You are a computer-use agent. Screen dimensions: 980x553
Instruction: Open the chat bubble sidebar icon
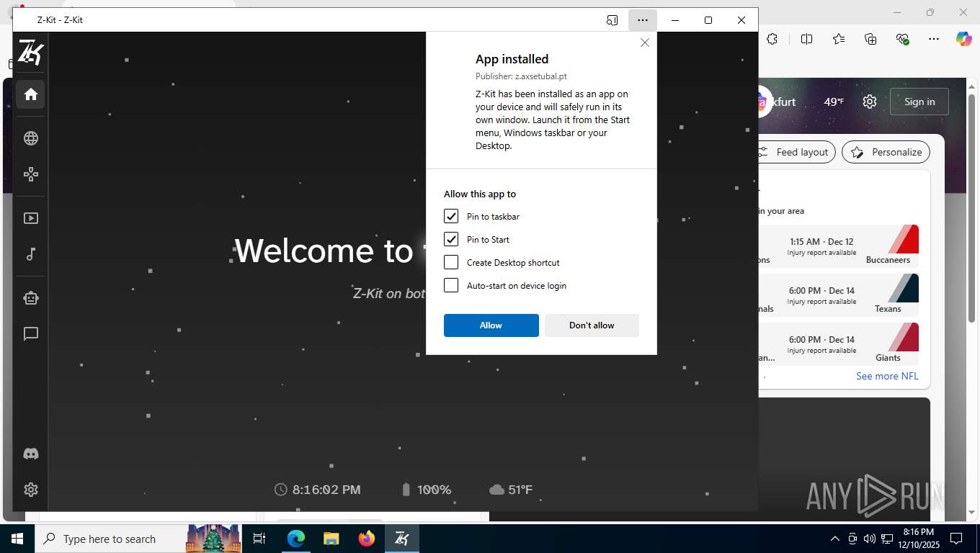(x=30, y=334)
